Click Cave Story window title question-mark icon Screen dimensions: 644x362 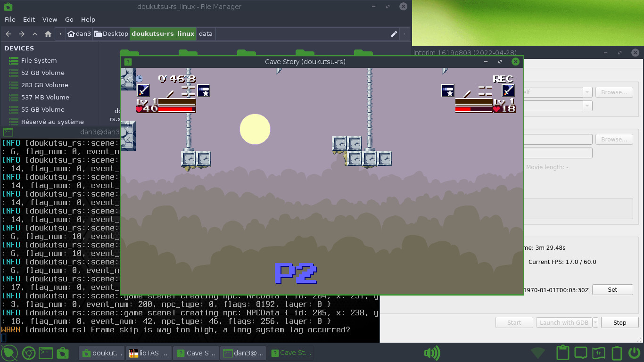point(128,62)
